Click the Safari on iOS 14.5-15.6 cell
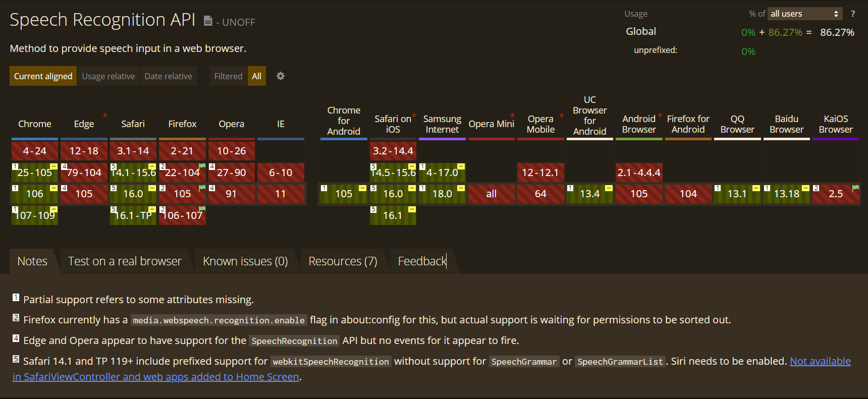 [393, 173]
